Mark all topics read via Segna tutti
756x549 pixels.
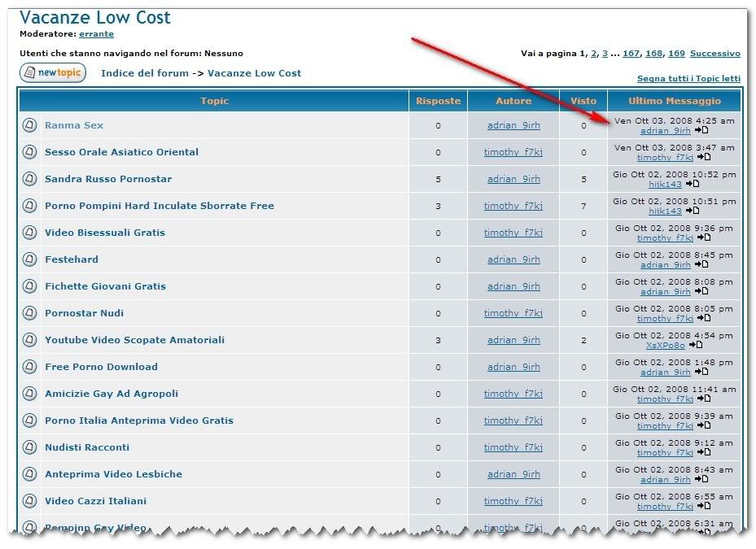click(x=688, y=79)
